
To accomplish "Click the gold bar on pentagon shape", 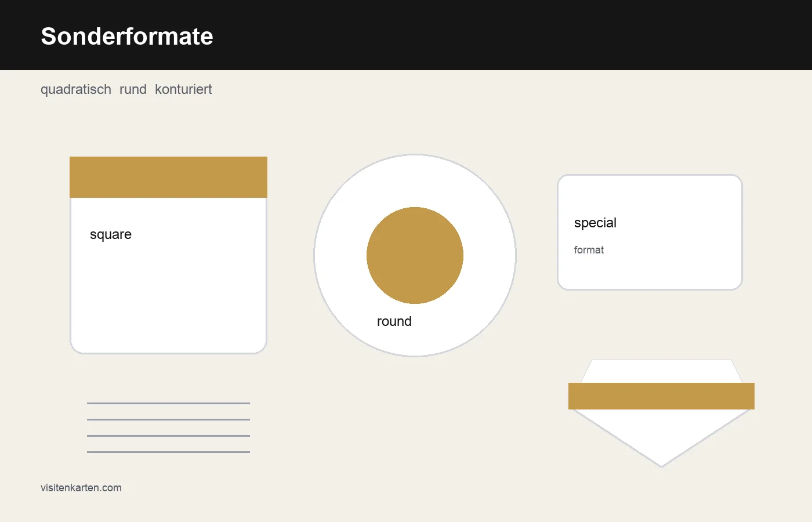I will pyautogui.click(x=661, y=396).
